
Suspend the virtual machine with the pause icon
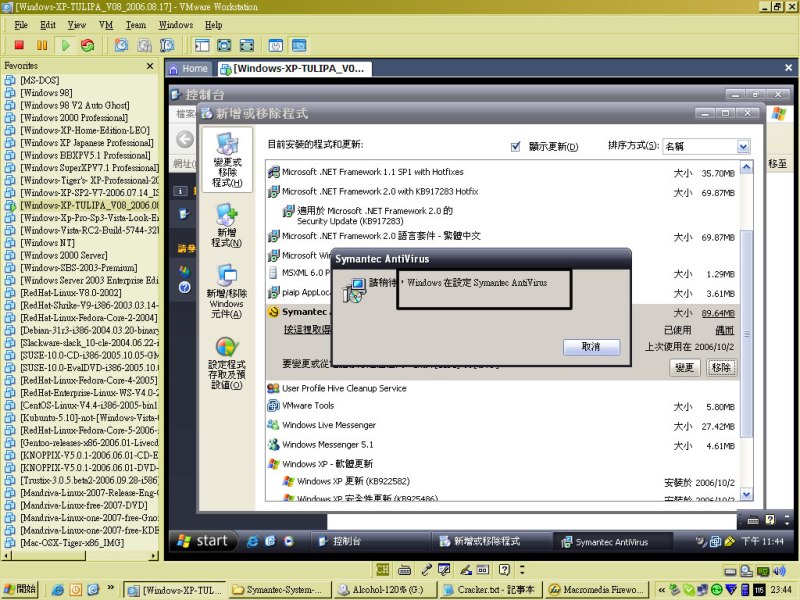tap(42, 45)
